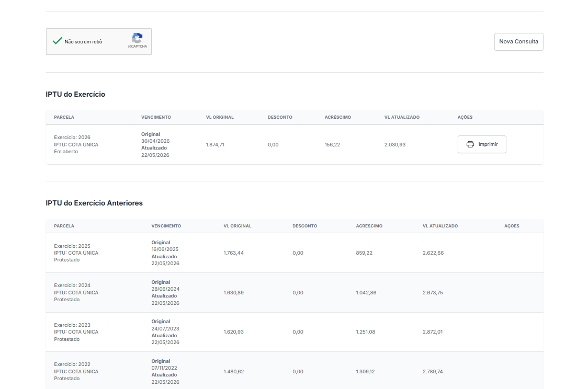Print the 2026 IPTU installment
Screen dimensions: 588x389
coord(482,144)
